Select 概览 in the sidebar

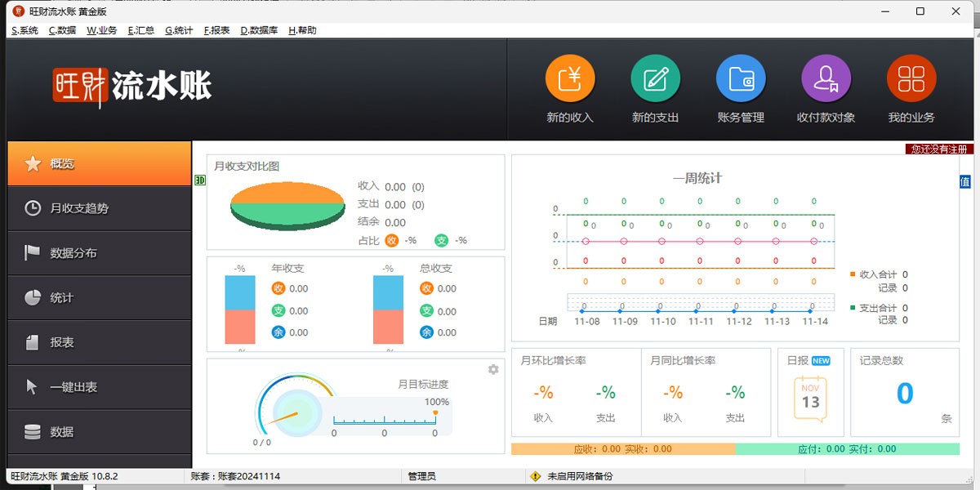pyautogui.click(x=99, y=163)
